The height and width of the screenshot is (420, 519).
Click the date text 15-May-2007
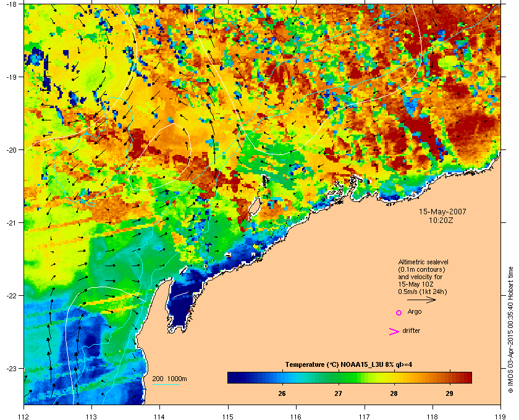442,211
